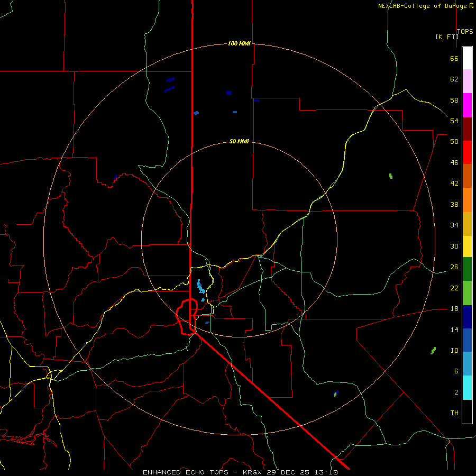Select the light green legend swatch
476x476 pixels.
(467, 293)
